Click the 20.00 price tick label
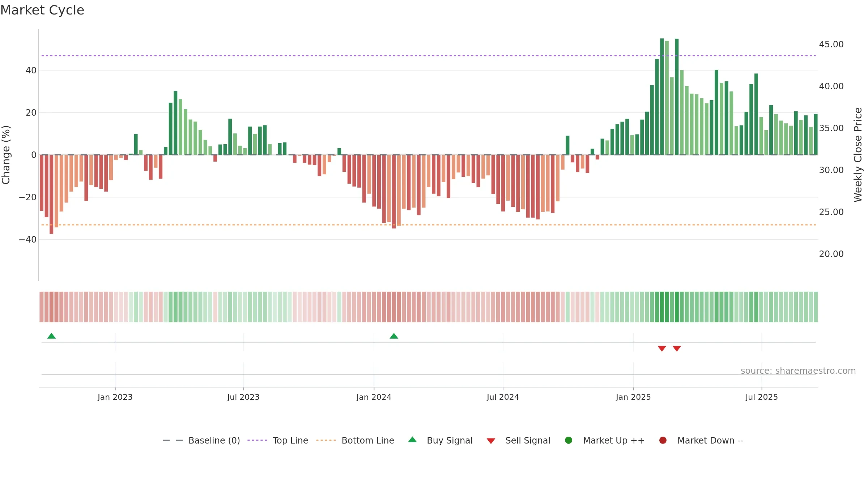The height and width of the screenshot is (488, 868). pyautogui.click(x=831, y=254)
